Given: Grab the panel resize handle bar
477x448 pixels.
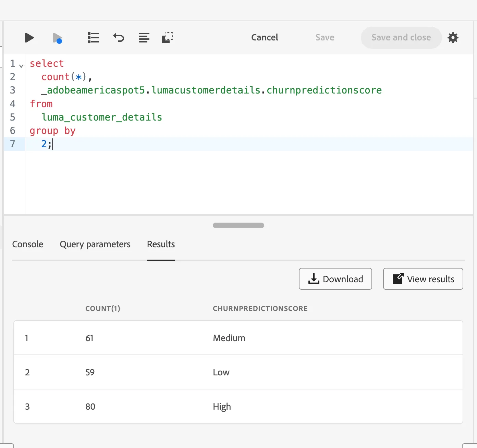Looking at the screenshot, I should 238,225.
